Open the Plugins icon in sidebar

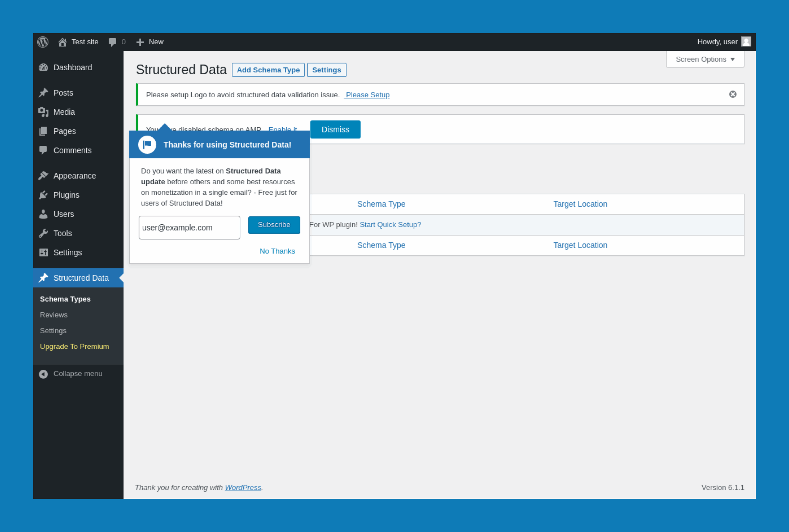(x=43, y=195)
